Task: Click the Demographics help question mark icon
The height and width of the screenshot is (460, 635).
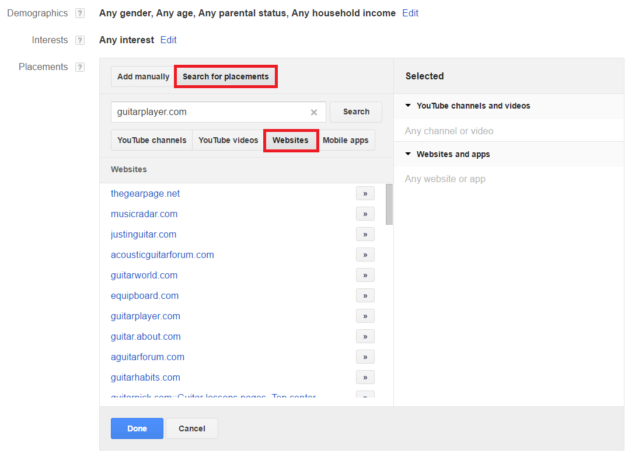Action: tap(79, 13)
